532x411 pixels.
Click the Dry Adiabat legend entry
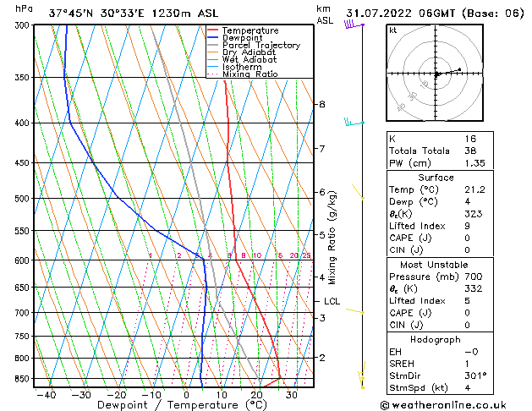250,52
